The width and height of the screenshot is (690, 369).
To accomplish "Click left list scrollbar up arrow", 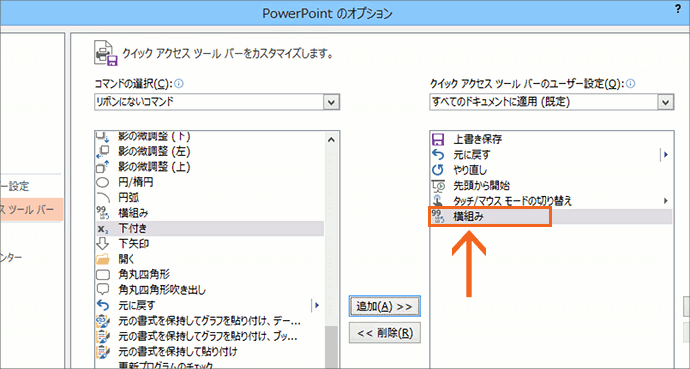I will tap(332, 140).
